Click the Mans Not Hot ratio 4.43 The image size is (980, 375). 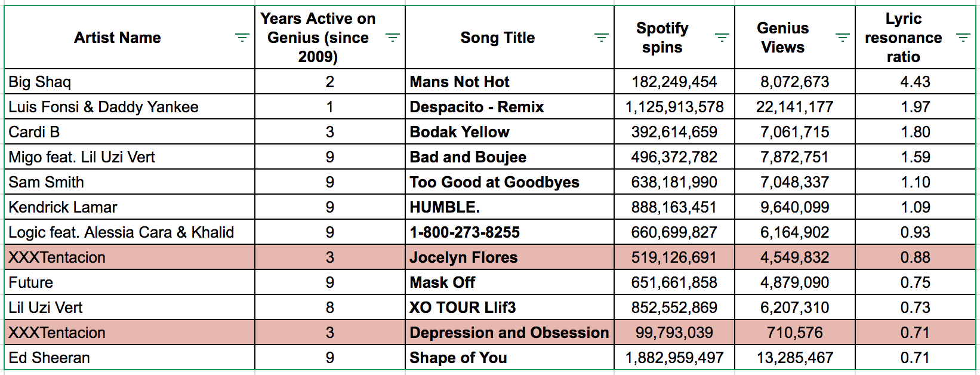[x=915, y=81]
